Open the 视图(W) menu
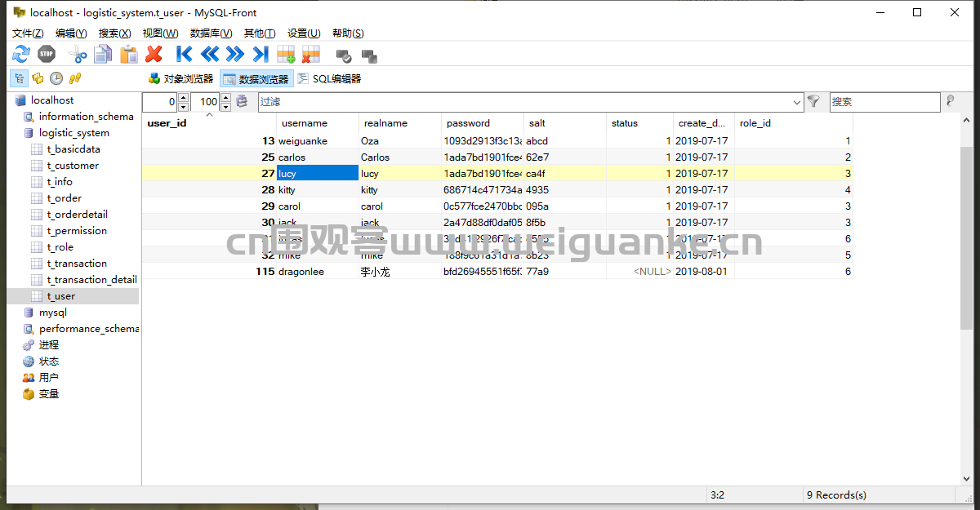Screen dimensions: 980x510 (160, 33)
